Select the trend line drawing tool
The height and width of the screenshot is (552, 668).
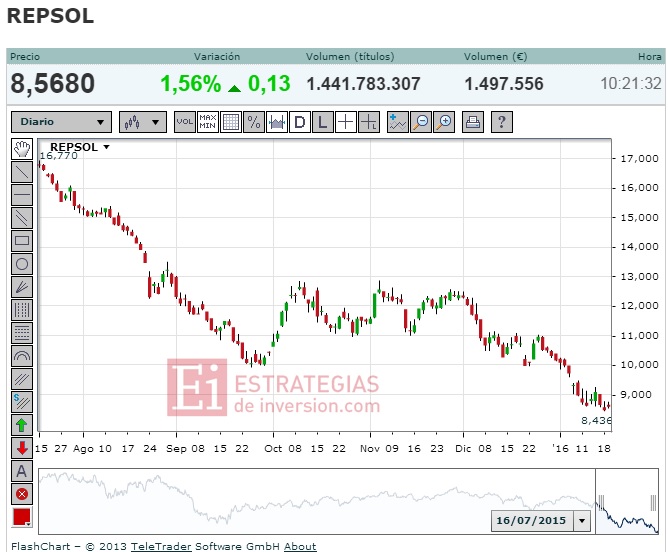[22, 172]
